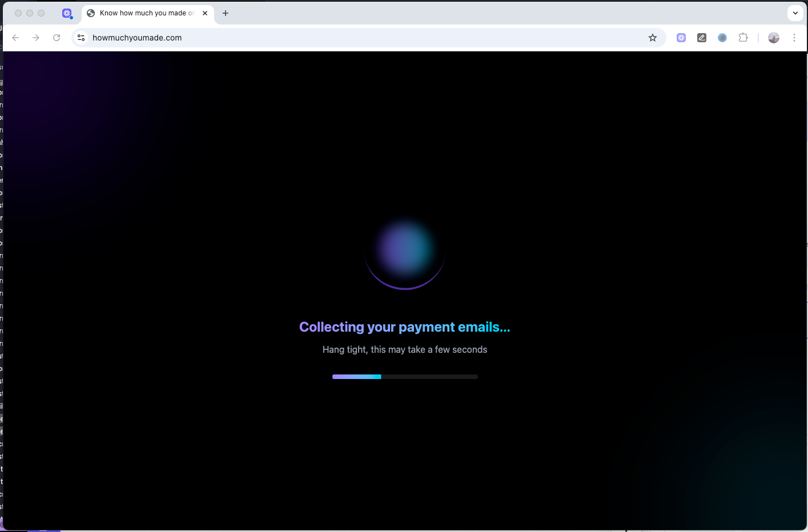Image resolution: width=808 pixels, height=532 pixels.
Task: Bookmark this page with the star icon
Action: click(x=653, y=38)
